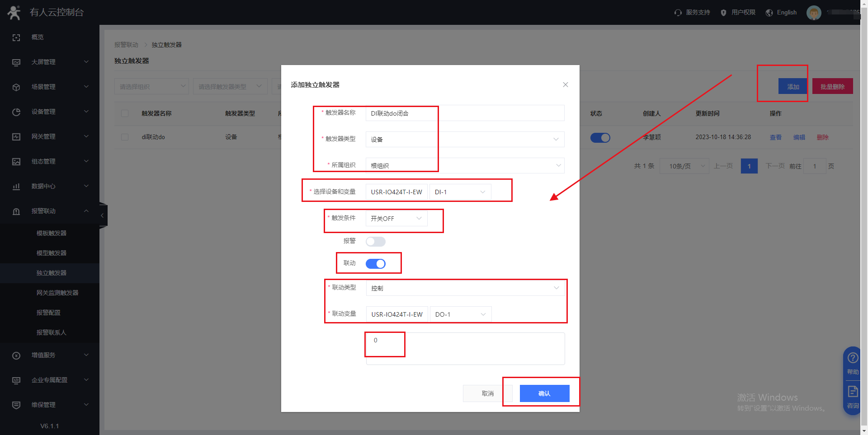Screen dimensions: 868x435
Task: Open the 报警配置 submenu item
Action: point(48,313)
